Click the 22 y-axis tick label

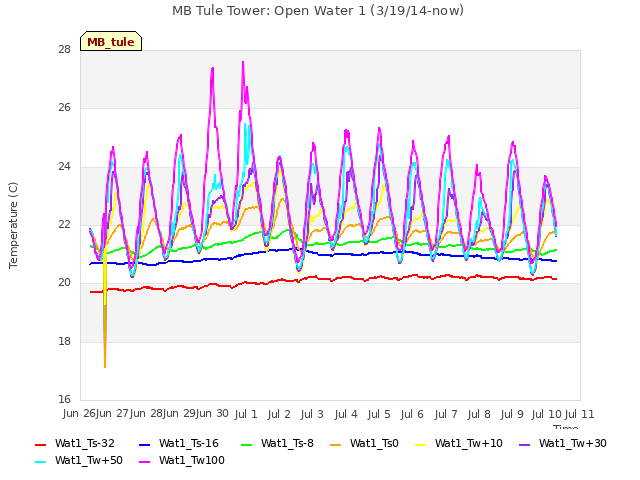(64, 225)
